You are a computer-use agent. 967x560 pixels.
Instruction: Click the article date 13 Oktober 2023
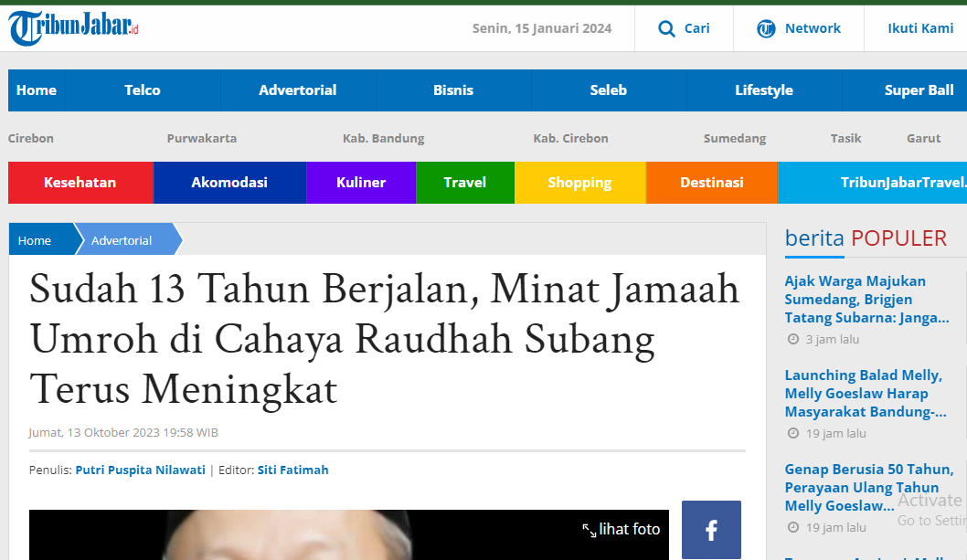[123, 432]
